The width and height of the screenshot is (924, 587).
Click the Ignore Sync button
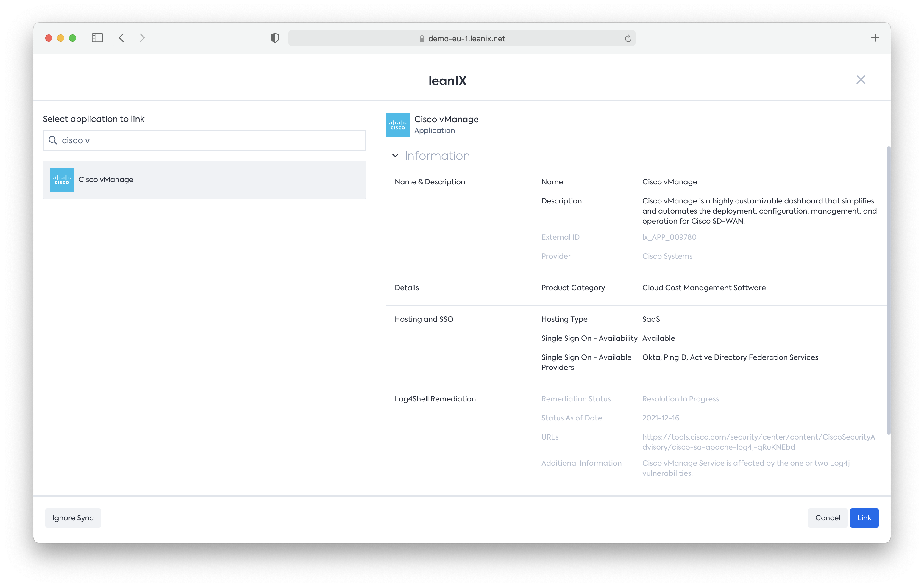tap(73, 517)
